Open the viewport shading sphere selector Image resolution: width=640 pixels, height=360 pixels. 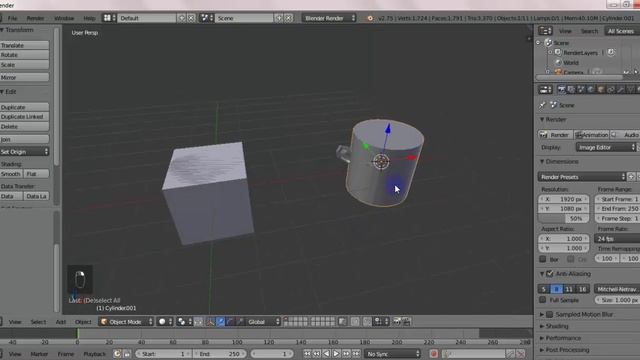click(x=165, y=322)
